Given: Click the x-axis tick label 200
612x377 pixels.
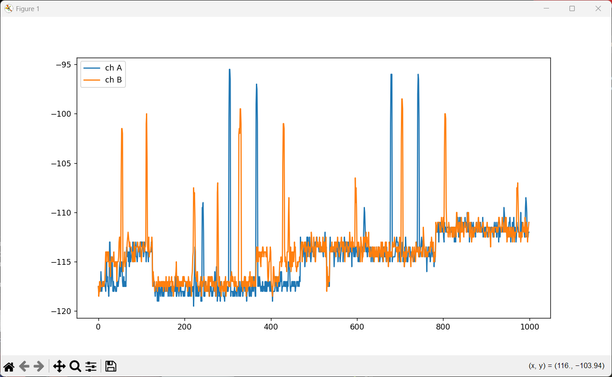Looking at the screenshot, I should click(x=184, y=327).
